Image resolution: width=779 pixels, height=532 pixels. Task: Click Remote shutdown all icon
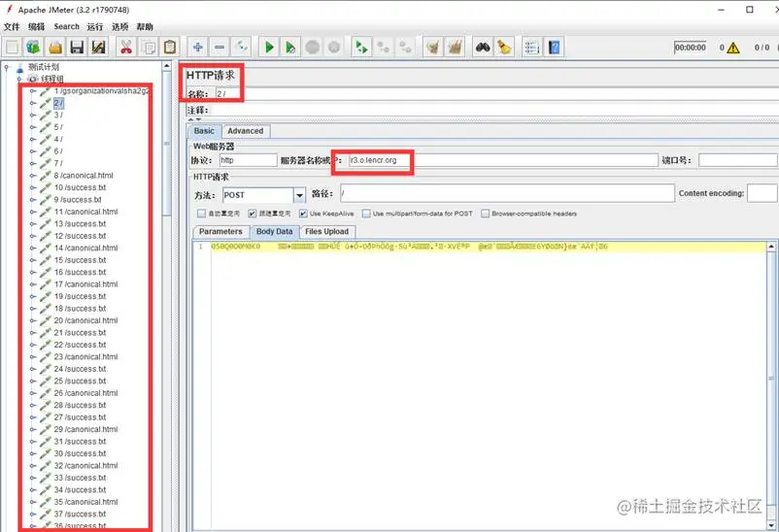pos(405,48)
